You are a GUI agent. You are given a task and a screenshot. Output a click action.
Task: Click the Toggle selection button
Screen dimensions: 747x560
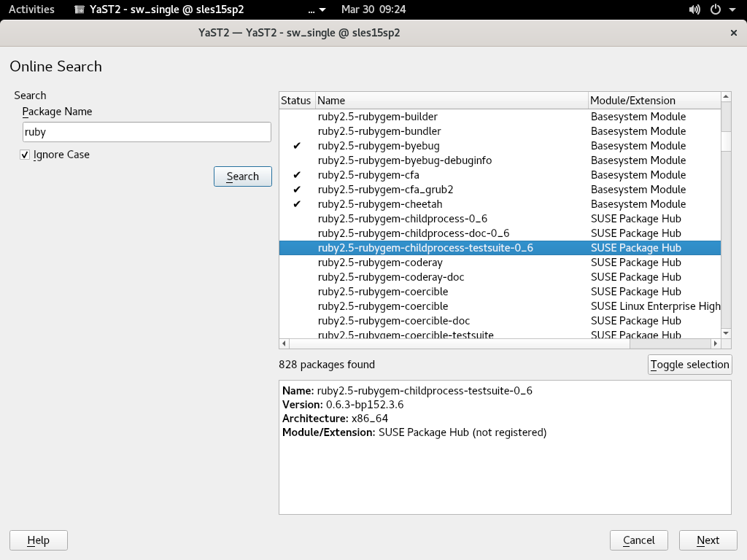pyautogui.click(x=689, y=365)
